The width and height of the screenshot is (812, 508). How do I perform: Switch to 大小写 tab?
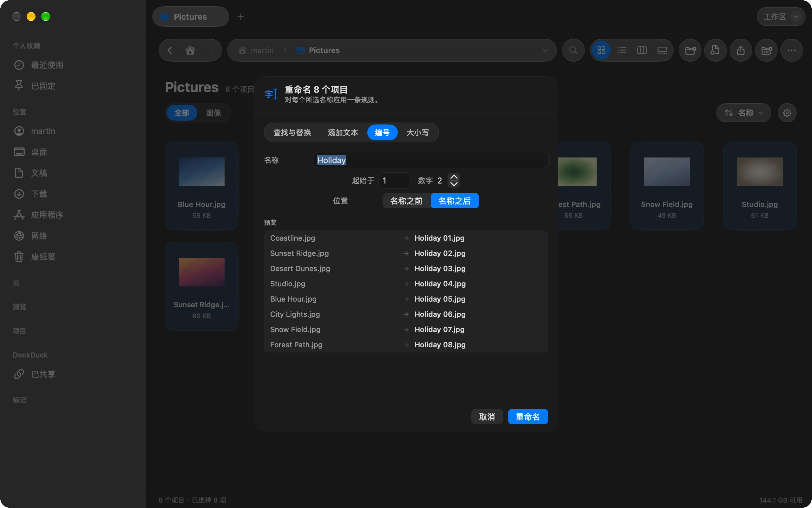pos(417,133)
